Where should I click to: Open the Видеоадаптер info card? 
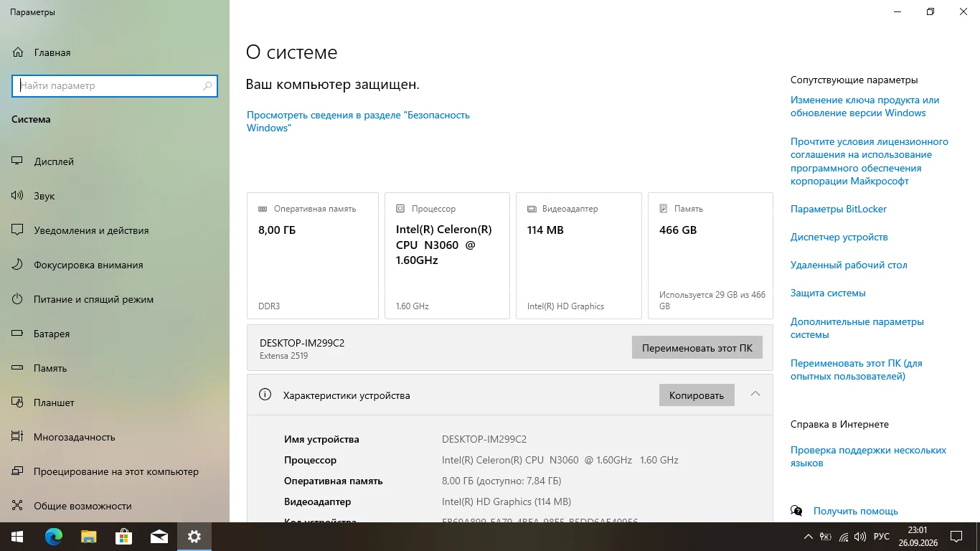[579, 255]
